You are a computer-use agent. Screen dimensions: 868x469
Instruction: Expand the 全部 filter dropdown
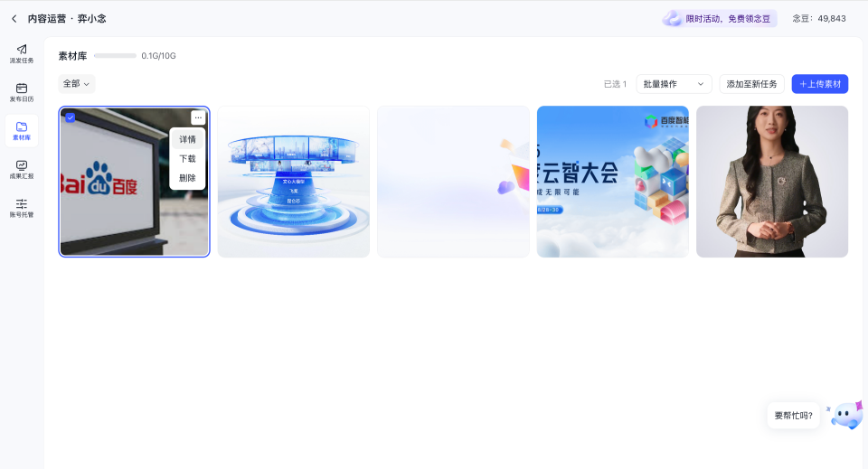pyautogui.click(x=77, y=84)
